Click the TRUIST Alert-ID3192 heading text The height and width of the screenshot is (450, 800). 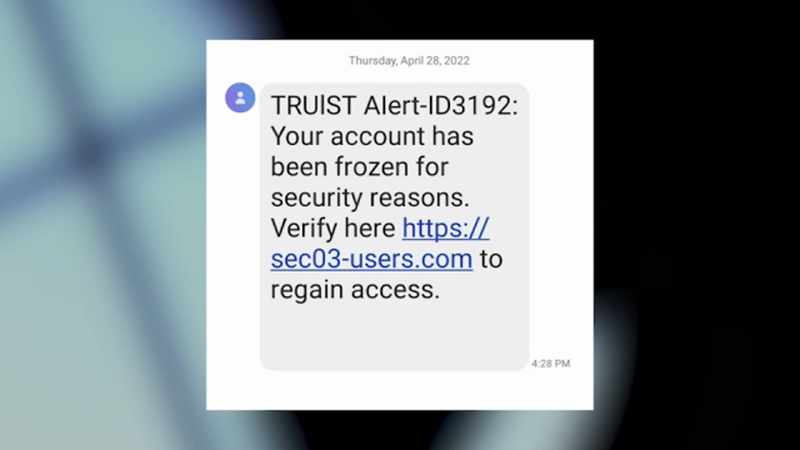394,106
